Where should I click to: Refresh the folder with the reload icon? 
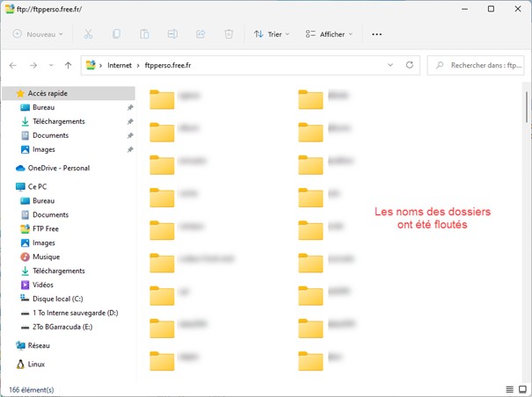point(410,65)
